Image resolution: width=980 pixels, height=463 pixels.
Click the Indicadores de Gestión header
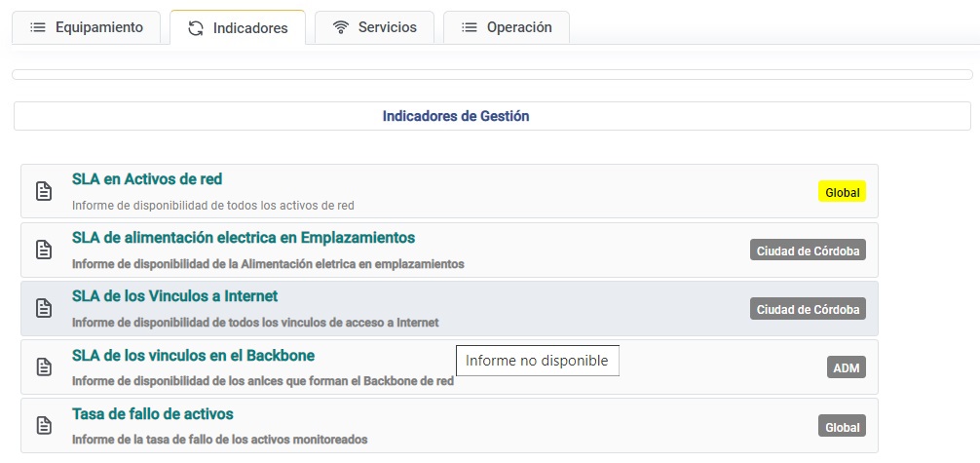[456, 116]
